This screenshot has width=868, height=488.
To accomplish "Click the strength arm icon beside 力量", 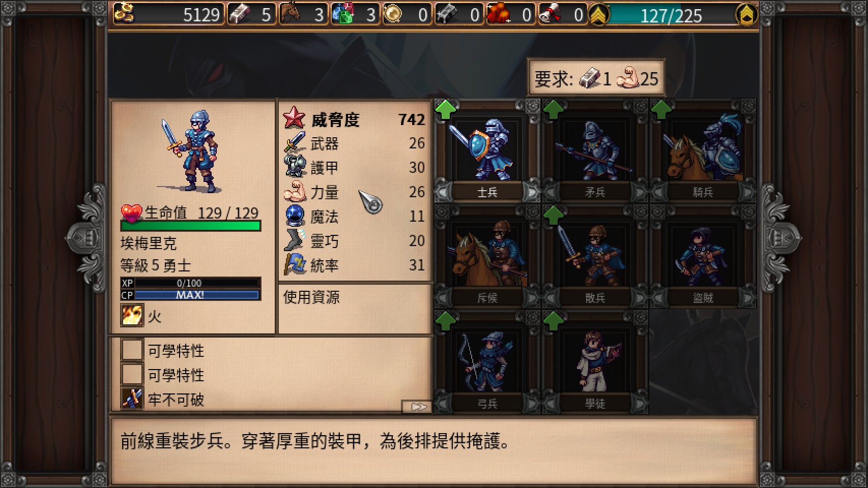I will click(295, 192).
